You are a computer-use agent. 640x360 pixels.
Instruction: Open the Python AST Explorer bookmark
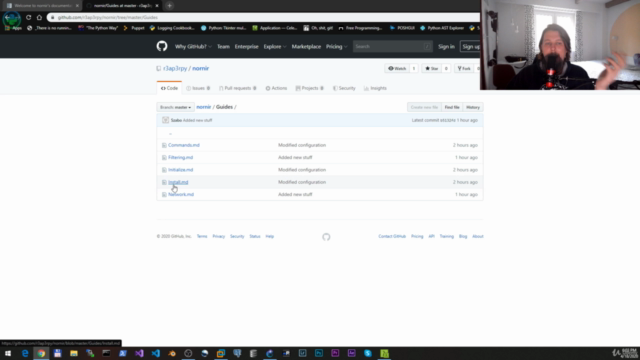pyautogui.click(x=442, y=28)
